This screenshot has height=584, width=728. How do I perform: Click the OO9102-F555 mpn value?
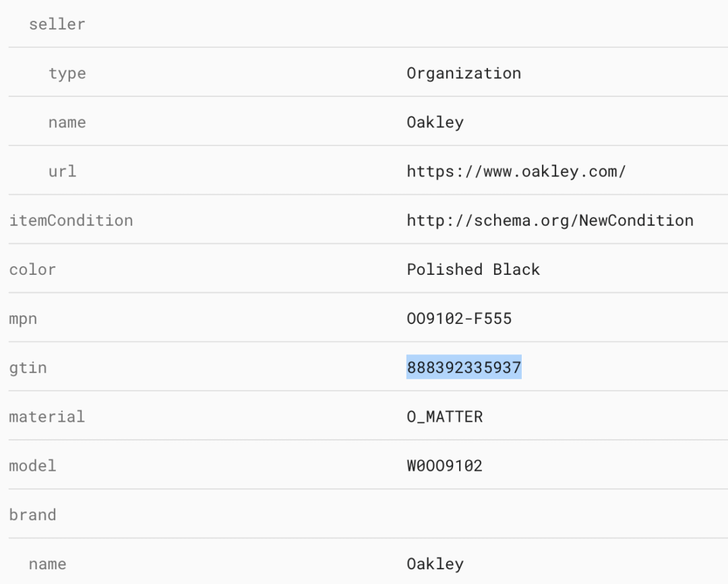tap(459, 319)
